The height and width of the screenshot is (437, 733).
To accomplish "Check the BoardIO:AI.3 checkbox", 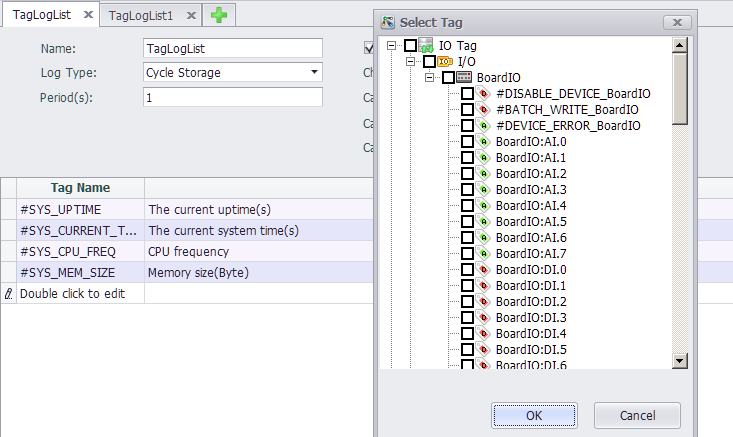I will click(467, 190).
